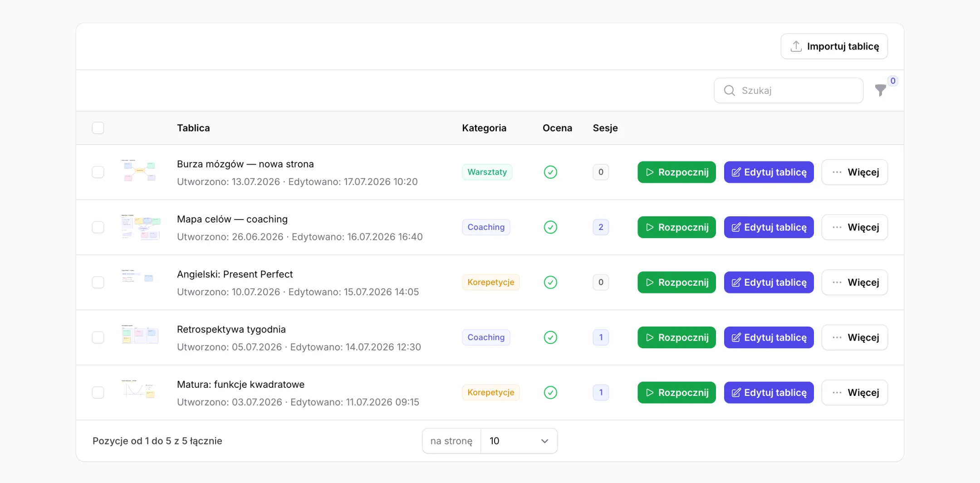Click session count badge for Angielski: Present Perfect
Image resolution: width=980 pixels, height=483 pixels.
tap(601, 283)
